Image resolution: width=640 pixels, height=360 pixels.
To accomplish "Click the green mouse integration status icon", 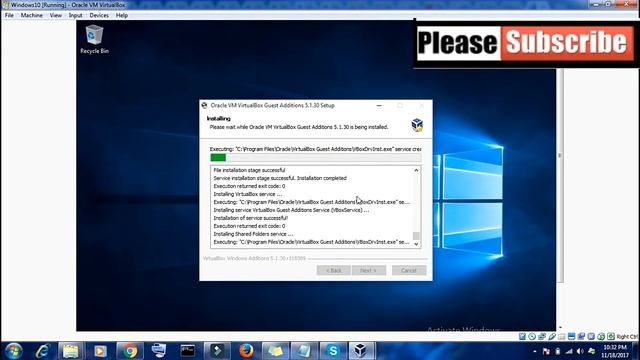I will pos(601,336).
